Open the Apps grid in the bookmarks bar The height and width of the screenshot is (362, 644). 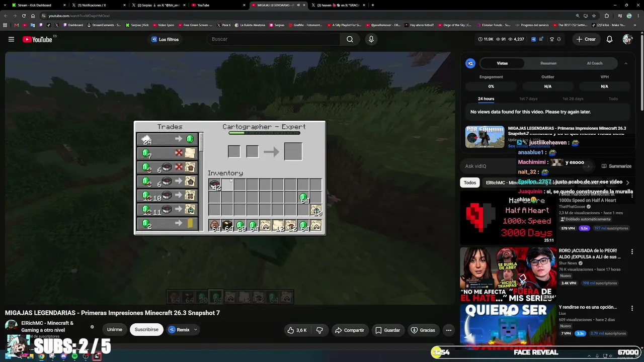pos(6,25)
